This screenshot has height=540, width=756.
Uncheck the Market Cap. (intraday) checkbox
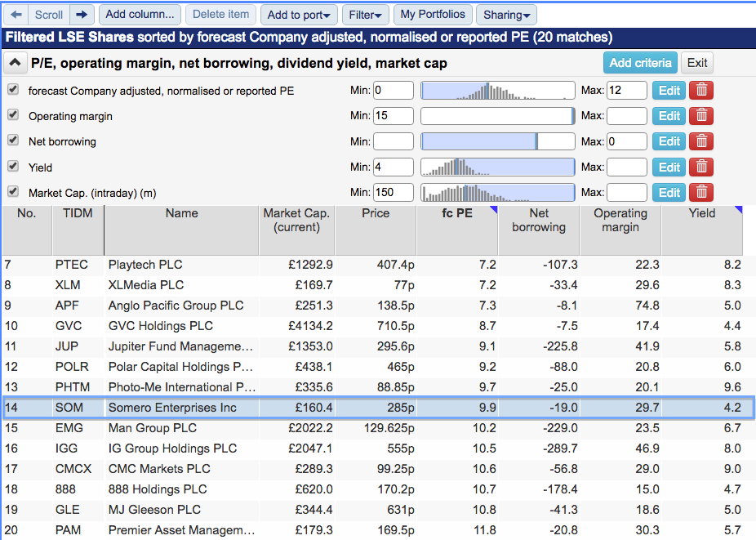[13, 192]
